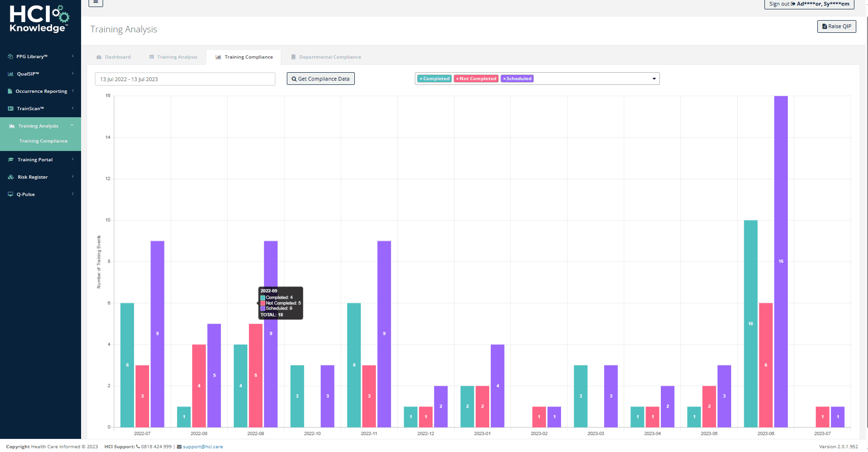Open the Dashboard tab
The image size is (868, 452).
[x=114, y=57]
